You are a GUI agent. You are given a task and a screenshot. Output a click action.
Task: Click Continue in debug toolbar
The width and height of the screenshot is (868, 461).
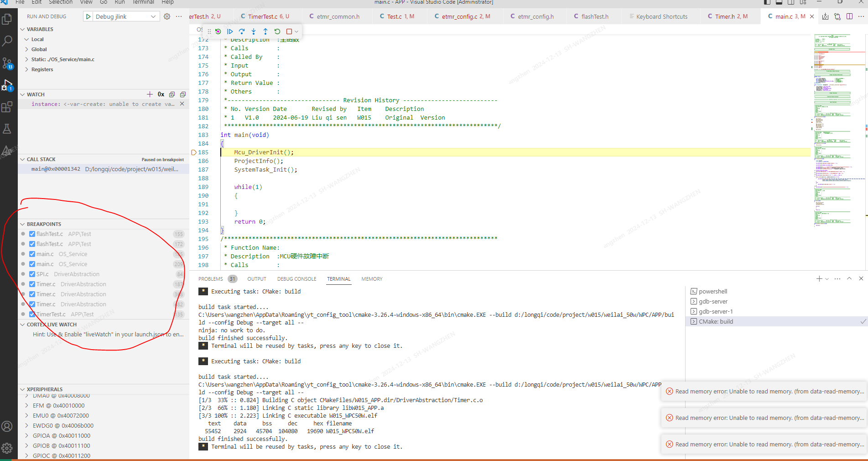[230, 31]
